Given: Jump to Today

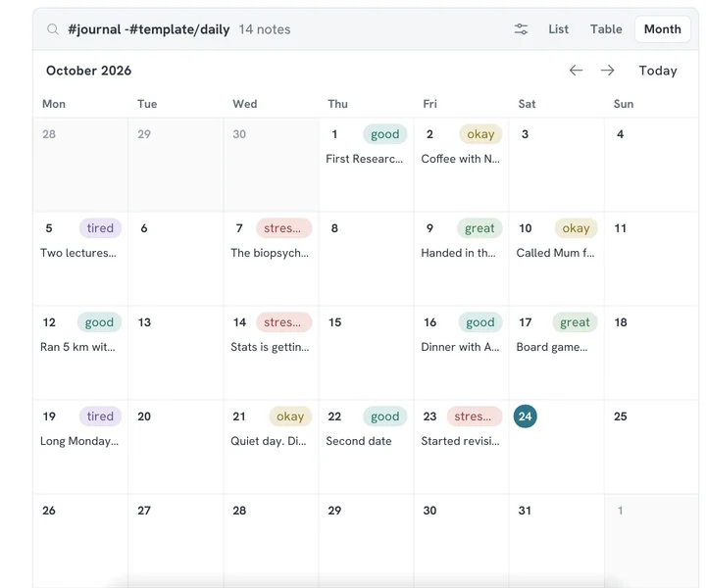Looking at the screenshot, I should point(658,71).
